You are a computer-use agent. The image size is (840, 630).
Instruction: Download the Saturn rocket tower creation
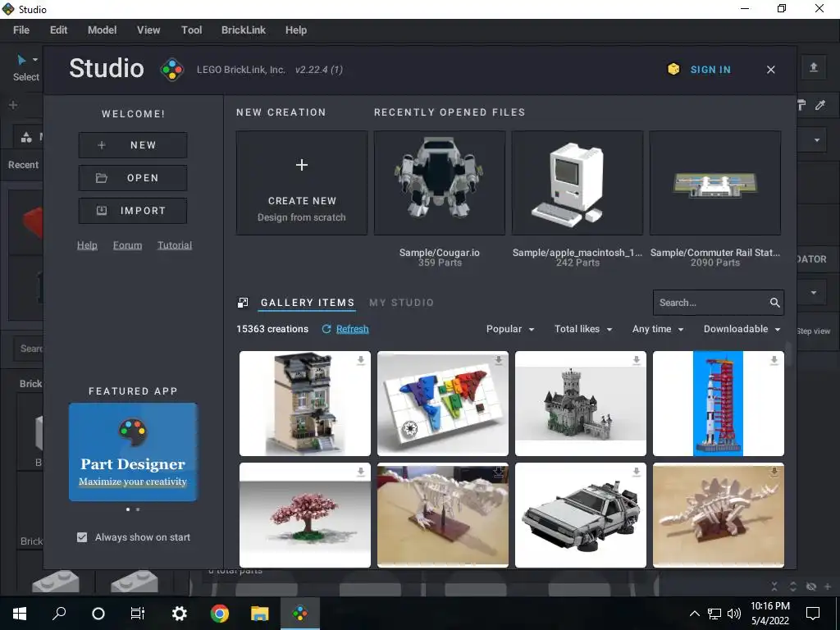774,361
